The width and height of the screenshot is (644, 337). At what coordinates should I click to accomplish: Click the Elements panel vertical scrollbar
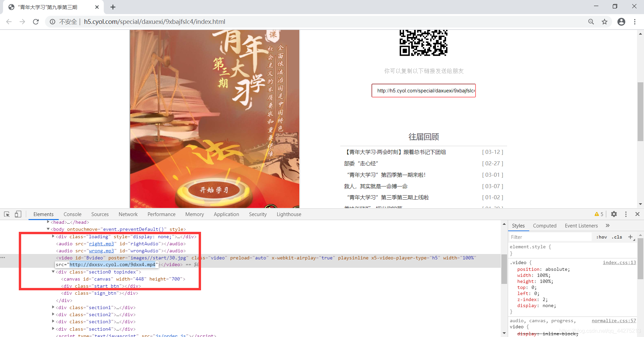coord(504,269)
